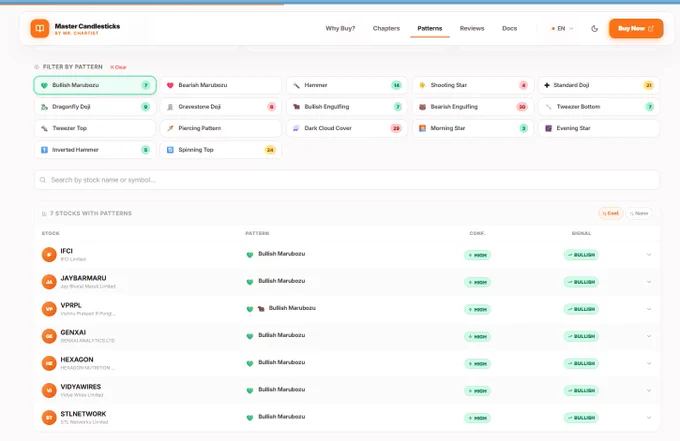Toggle the Dragonfly Doji filter chip
Viewport: 680px width, 441px height.
click(95, 107)
